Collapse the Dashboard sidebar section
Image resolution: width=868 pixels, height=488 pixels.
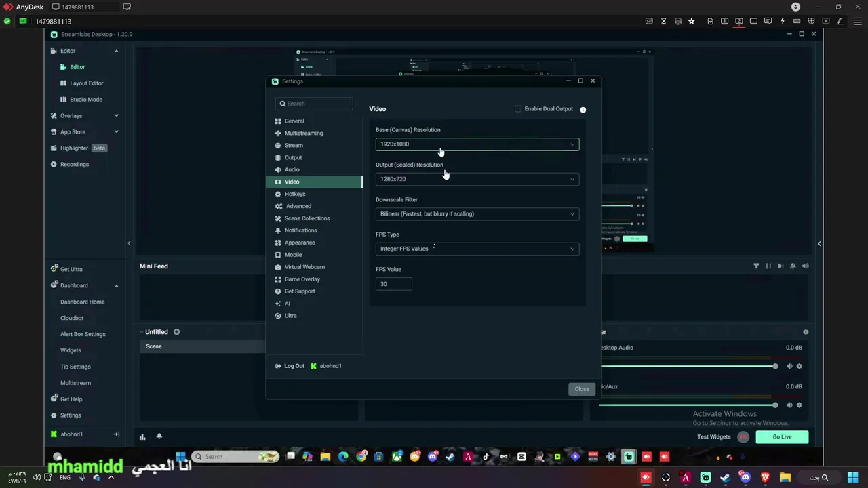(116, 285)
